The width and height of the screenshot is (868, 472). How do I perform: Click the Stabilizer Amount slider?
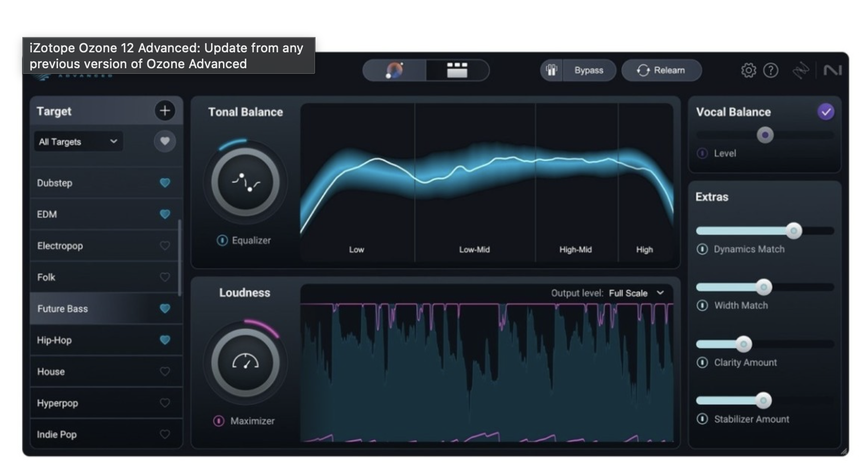(765, 400)
